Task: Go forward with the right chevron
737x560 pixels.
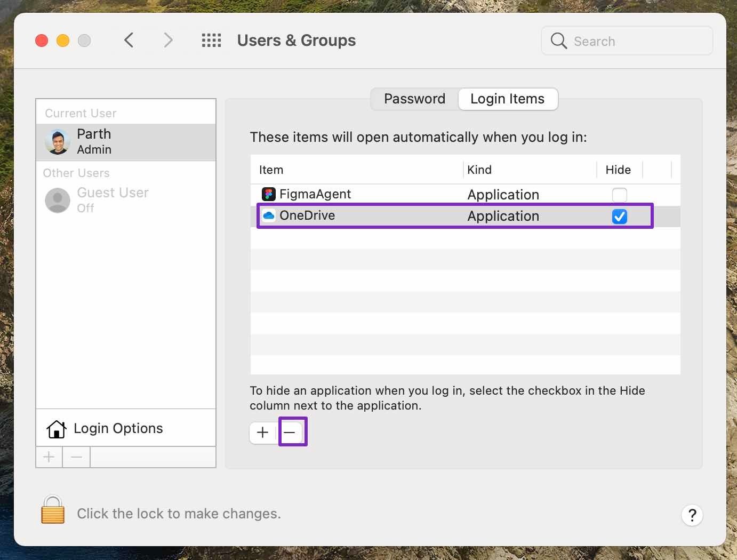Action: [168, 40]
